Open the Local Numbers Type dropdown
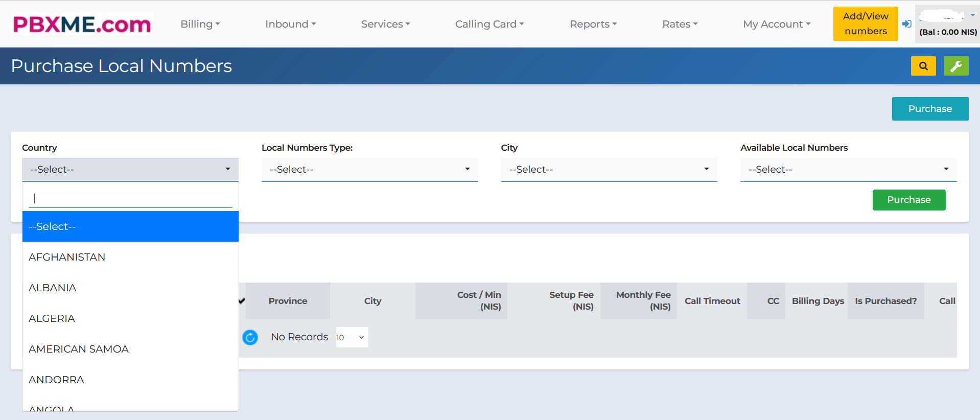 369,170
